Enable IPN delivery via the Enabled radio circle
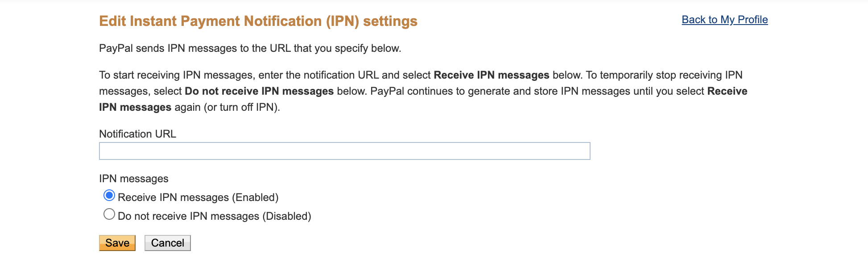This screenshot has width=868, height=268. (x=109, y=196)
